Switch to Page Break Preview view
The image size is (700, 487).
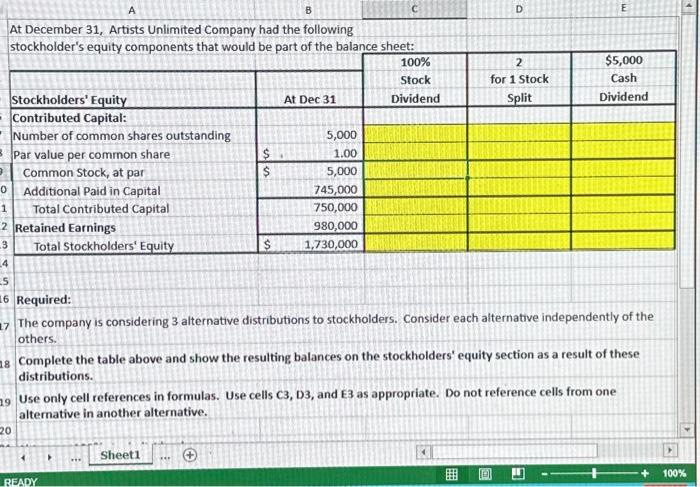click(518, 473)
